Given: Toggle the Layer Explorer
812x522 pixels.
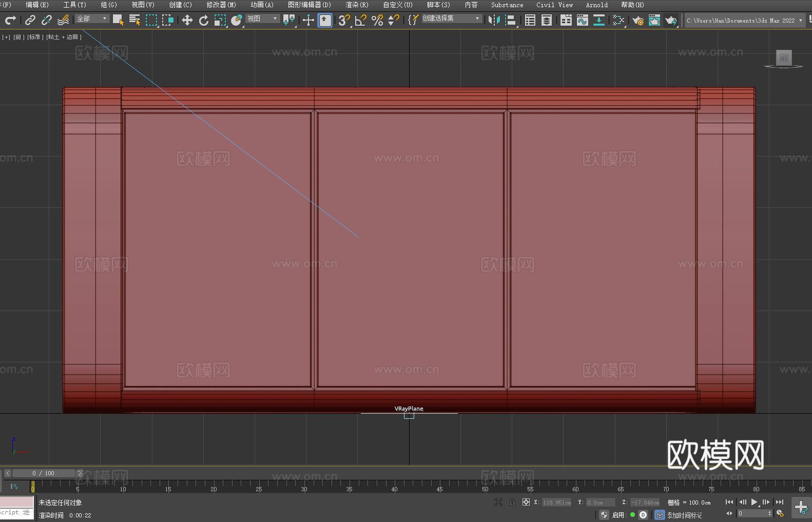Looking at the screenshot, I should click(547, 20).
